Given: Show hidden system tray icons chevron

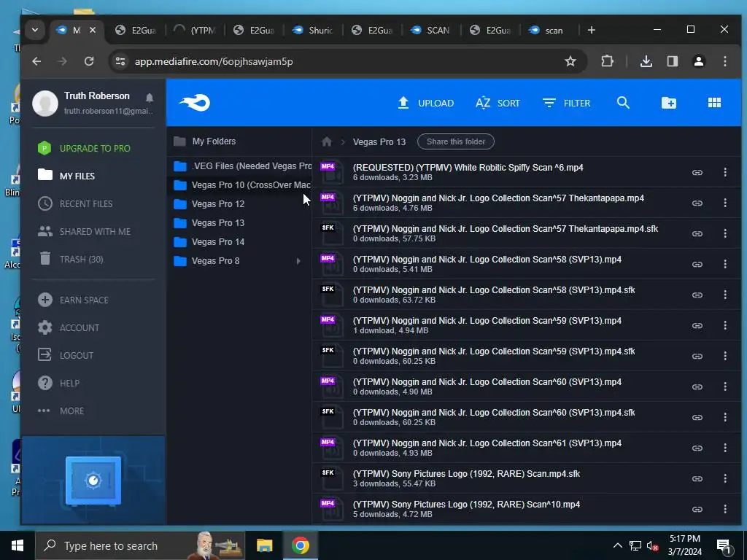Looking at the screenshot, I should pos(617,545).
